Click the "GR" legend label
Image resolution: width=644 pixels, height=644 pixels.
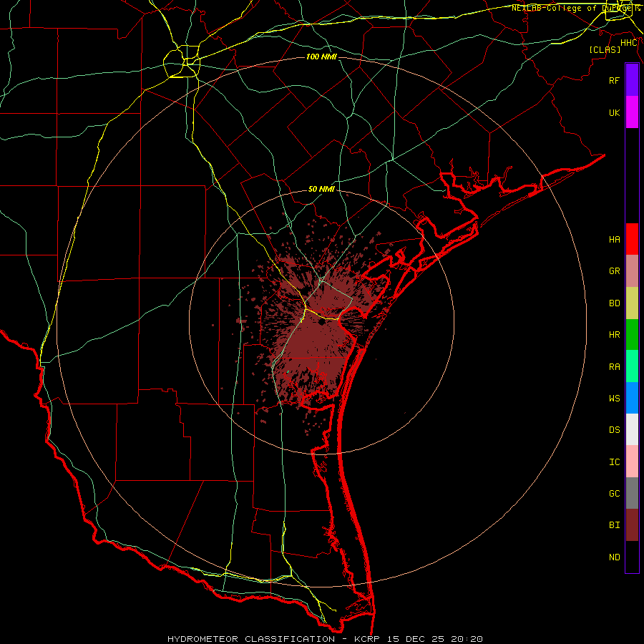click(x=614, y=271)
